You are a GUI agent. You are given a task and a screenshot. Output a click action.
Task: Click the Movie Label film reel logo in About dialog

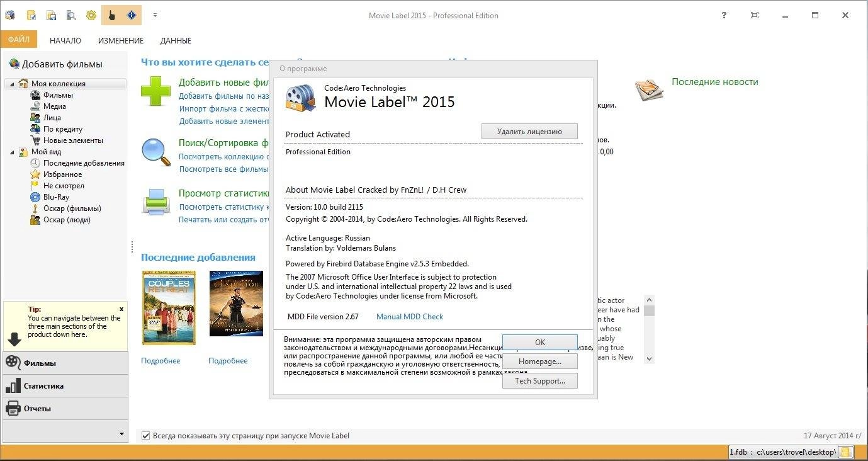tap(300, 98)
